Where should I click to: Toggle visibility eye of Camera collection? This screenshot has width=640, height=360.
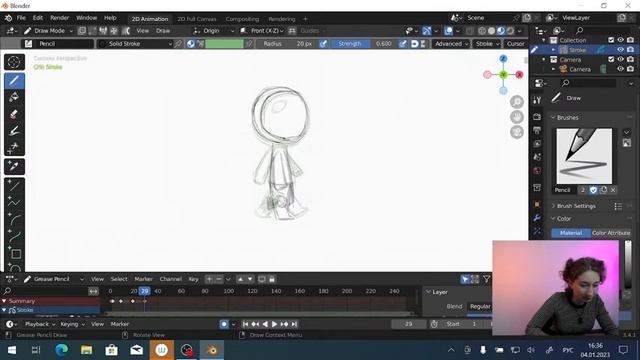[620, 60]
